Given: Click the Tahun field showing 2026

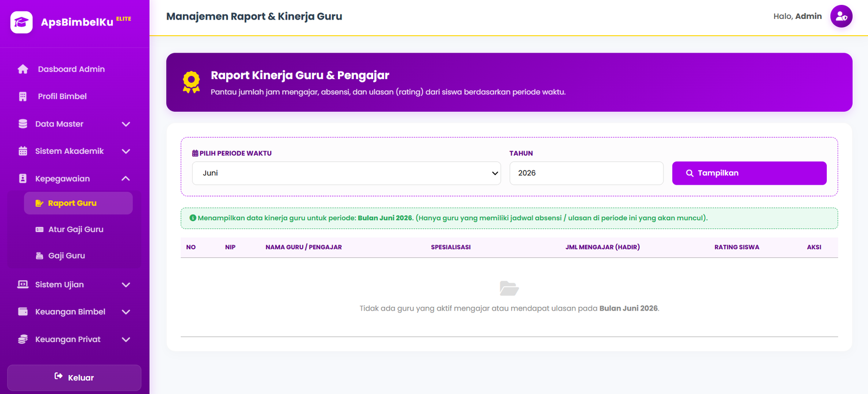Looking at the screenshot, I should click(x=586, y=173).
